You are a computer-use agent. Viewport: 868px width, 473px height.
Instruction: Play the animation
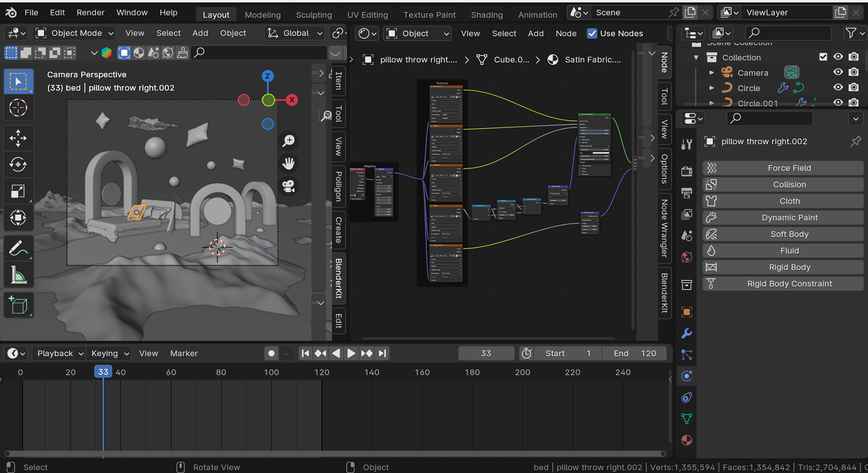(351, 353)
